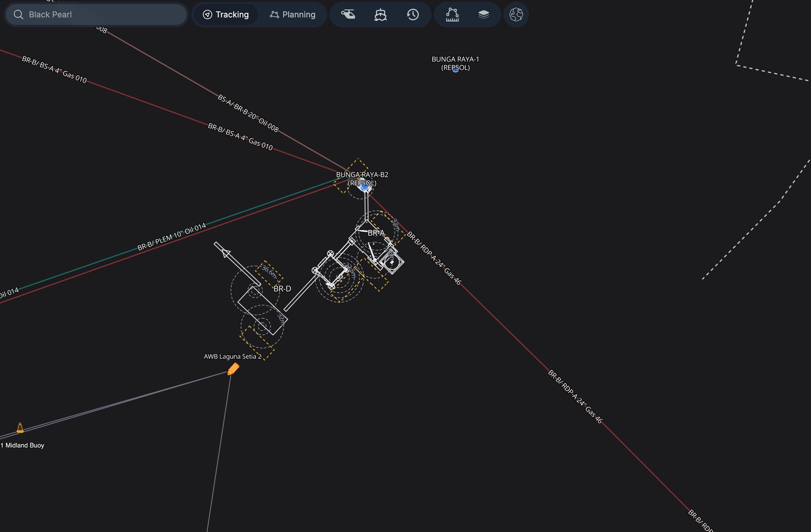Select the AWB Laguna Setia 2 vessel marker
The height and width of the screenshot is (532, 811).
pos(233,369)
